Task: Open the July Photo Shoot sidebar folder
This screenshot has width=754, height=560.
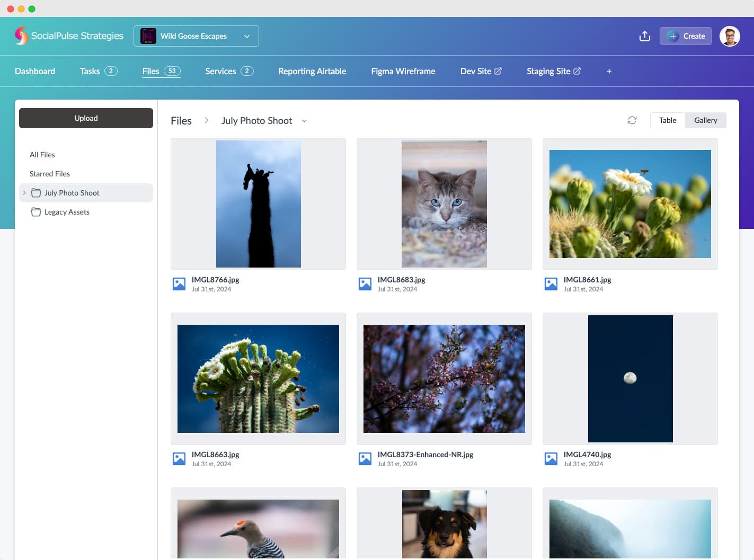Action: pyautogui.click(x=86, y=193)
